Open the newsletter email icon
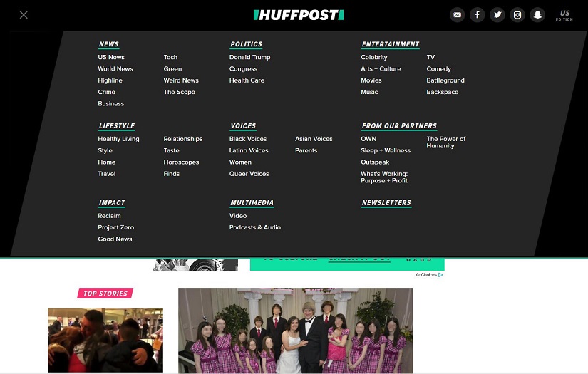Viewport: 588px width, 374px height. (x=457, y=15)
